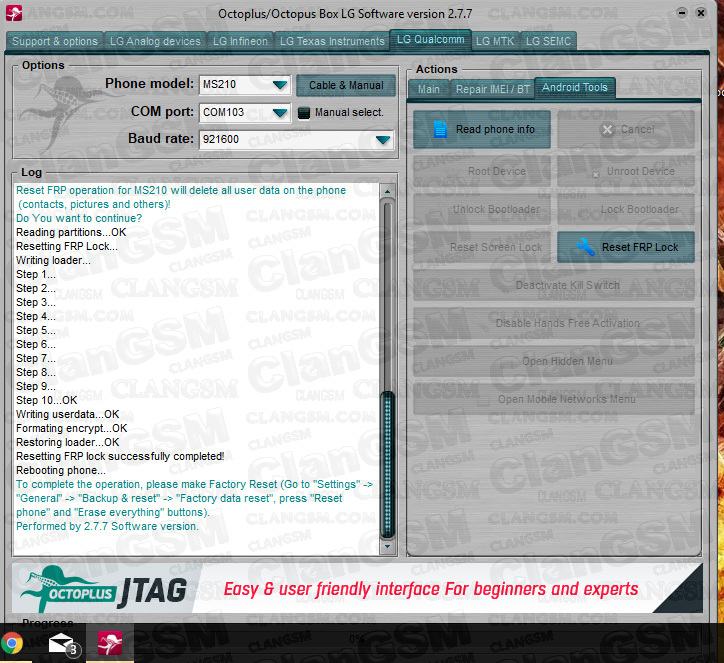
Task: Click log line 'Do You want to continue?'
Action: (x=79, y=218)
